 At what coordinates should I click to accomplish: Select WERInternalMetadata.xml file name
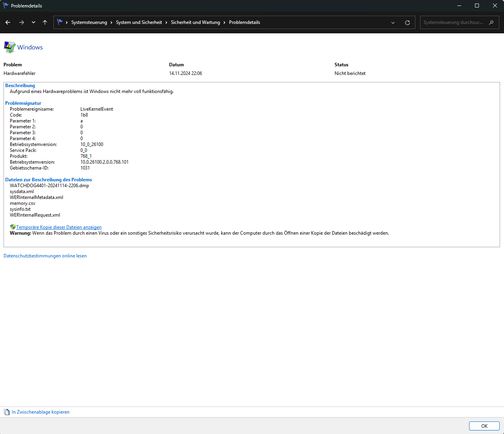click(x=36, y=197)
